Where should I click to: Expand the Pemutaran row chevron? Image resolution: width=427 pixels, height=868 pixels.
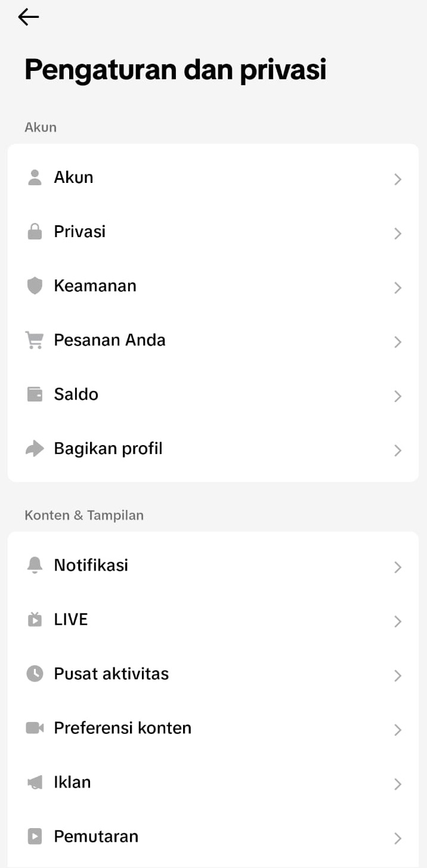tap(398, 838)
